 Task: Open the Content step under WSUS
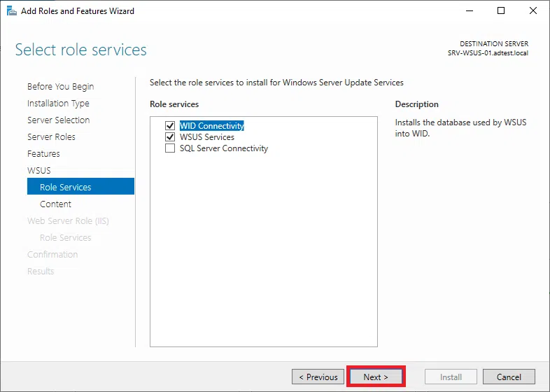coord(55,204)
